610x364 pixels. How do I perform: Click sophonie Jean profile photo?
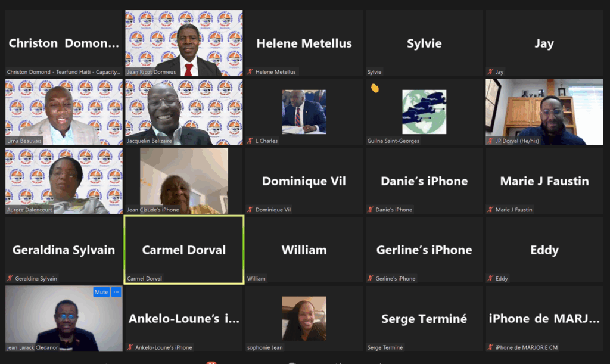[x=304, y=319]
